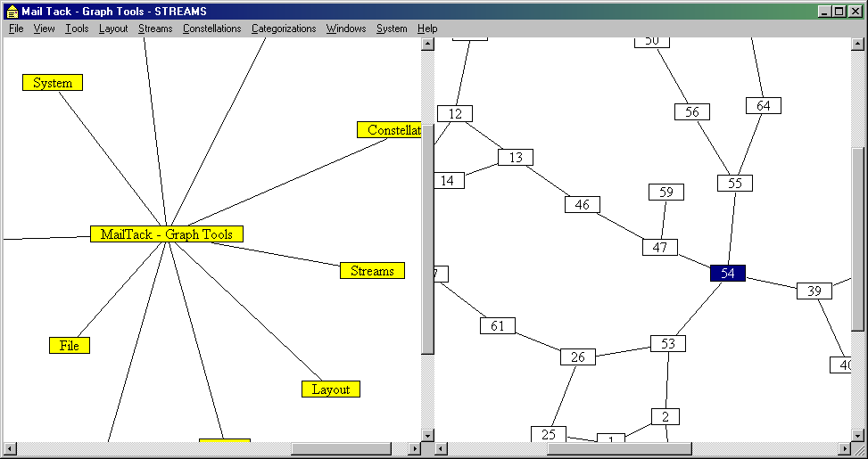
Task: Click the yellow File graph node
Action: click(70, 346)
